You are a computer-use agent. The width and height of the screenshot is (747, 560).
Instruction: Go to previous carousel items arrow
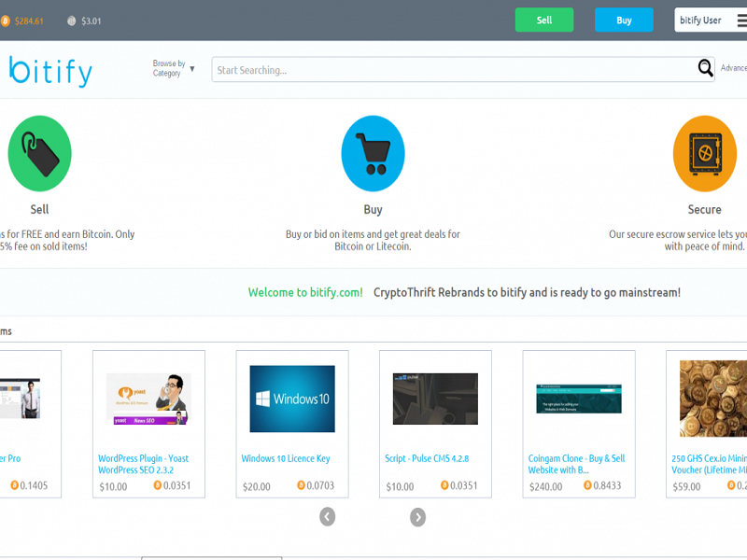(327, 516)
